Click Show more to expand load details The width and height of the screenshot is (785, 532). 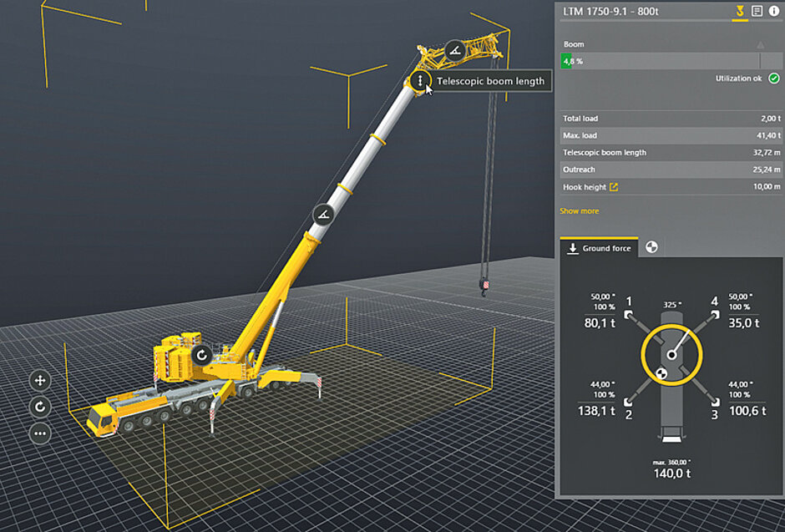point(579,211)
